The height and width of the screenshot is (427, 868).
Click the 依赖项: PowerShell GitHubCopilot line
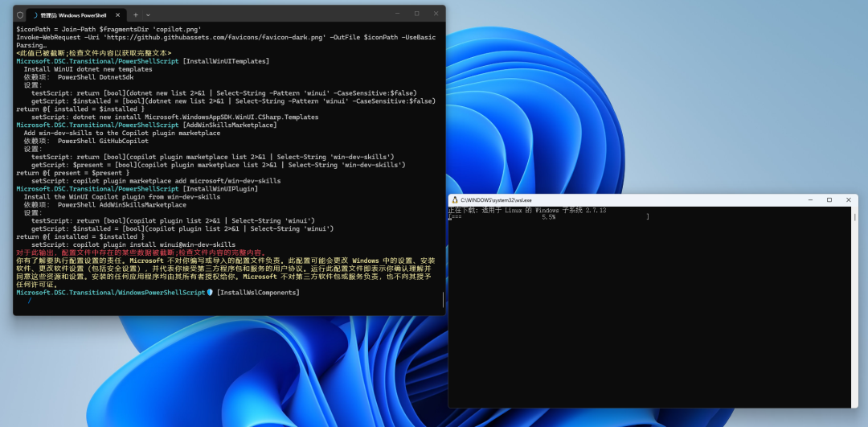(86, 141)
